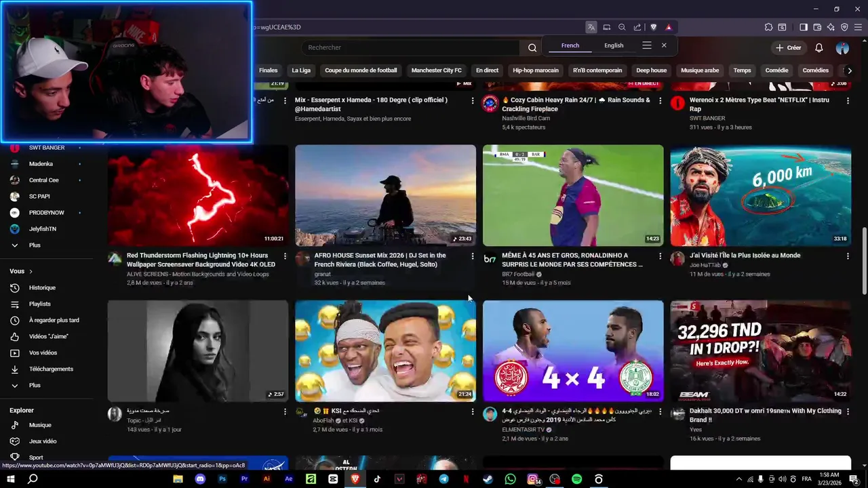Screen dimensions: 868x488
Task: Click the YouTube search magnifier button
Action: (x=532, y=47)
